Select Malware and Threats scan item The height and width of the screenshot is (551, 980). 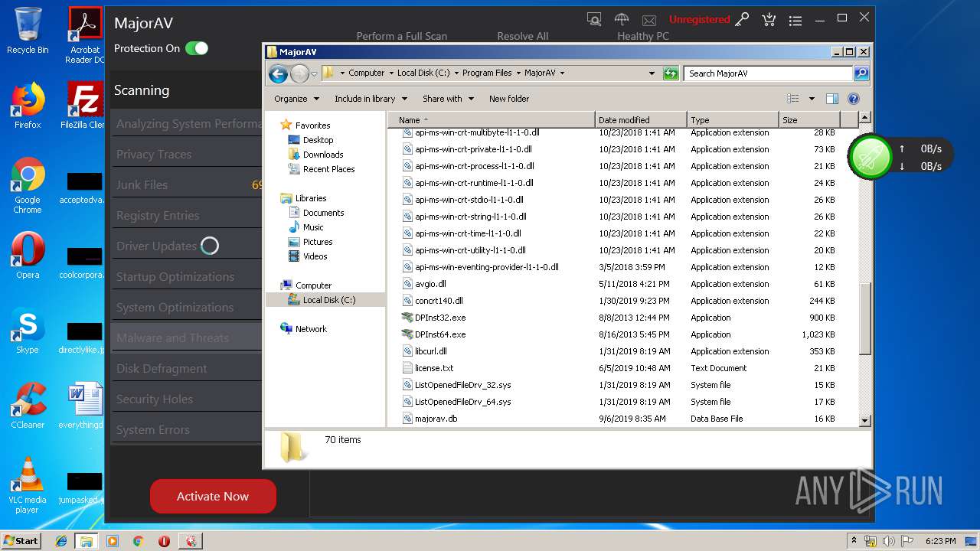click(187, 338)
